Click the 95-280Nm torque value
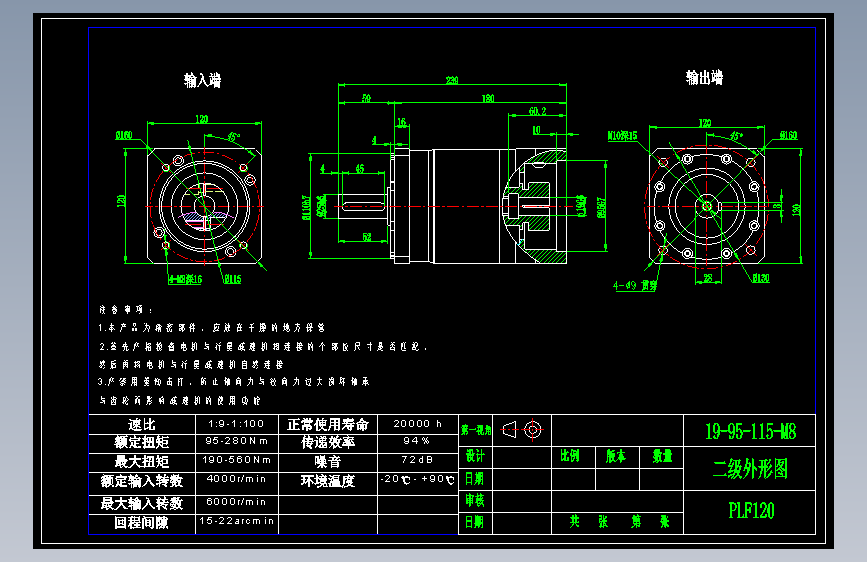Image resolution: width=867 pixels, height=562 pixels. tap(237, 441)
